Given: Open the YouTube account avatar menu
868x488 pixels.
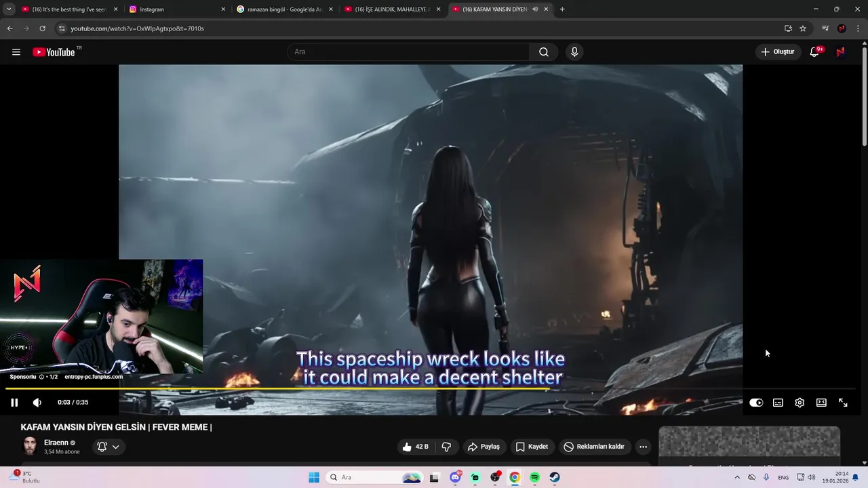Looking at the screenshot, I should pyautogui.click(x=841, y=52).
